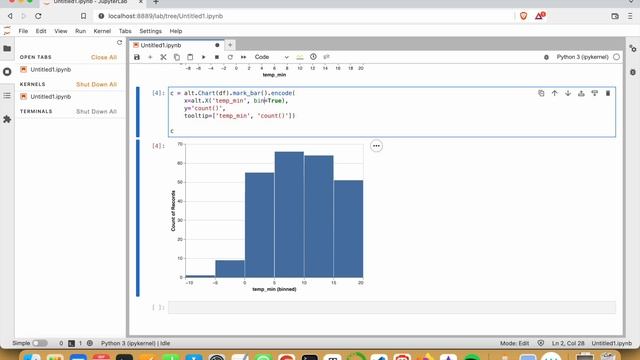Insert a cell below cell 4
The height and width of the screenshot is (360, 640).
(x=594, y=93)
